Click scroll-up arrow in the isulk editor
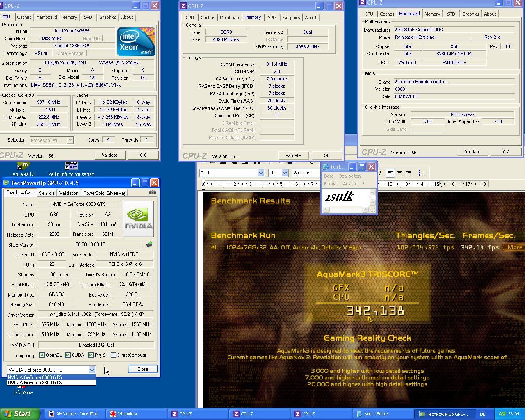 point(372,193)
